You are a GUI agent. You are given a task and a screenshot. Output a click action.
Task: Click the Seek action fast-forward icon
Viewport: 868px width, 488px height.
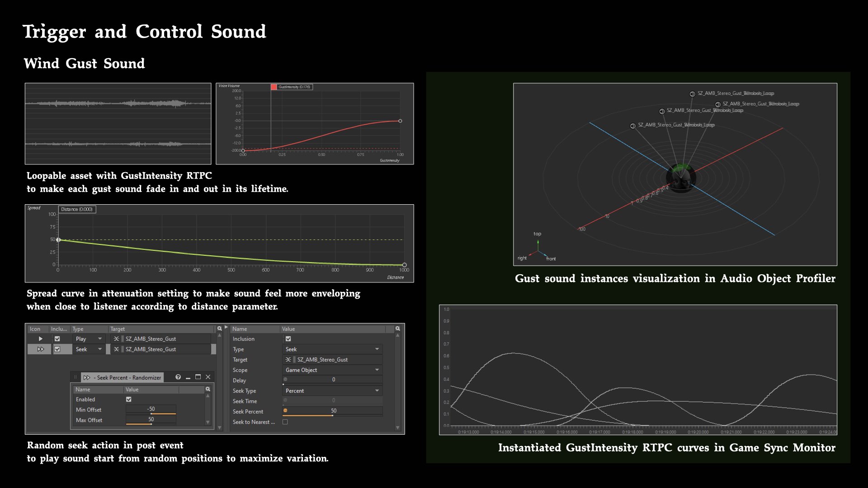pos(41,349)
